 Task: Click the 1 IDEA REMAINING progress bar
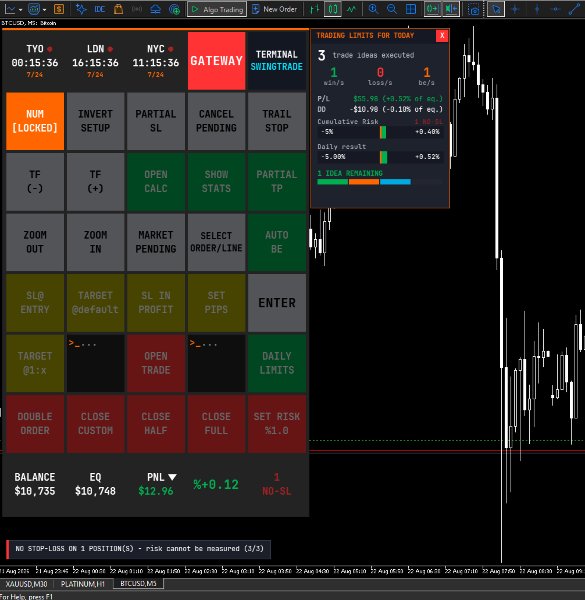pyautogui.click(x=380, y=182)
